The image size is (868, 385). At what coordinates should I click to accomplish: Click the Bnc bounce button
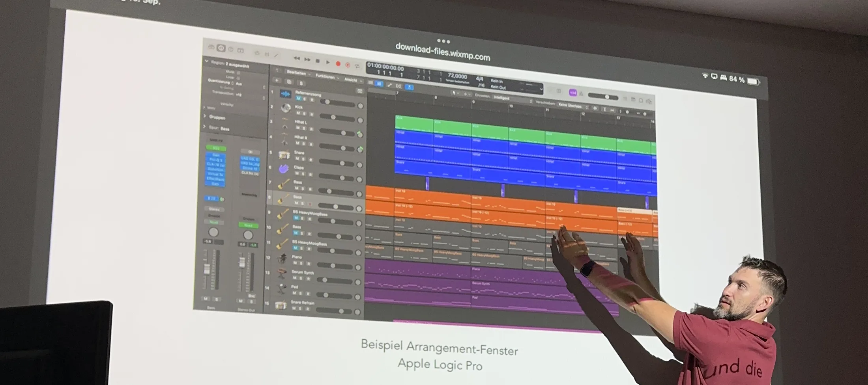click(251, 295)
